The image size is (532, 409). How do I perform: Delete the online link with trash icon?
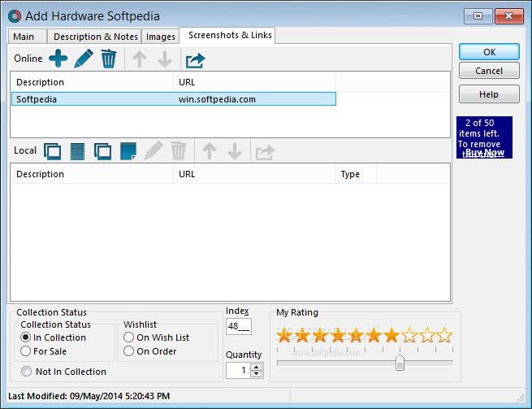point(109,59)
